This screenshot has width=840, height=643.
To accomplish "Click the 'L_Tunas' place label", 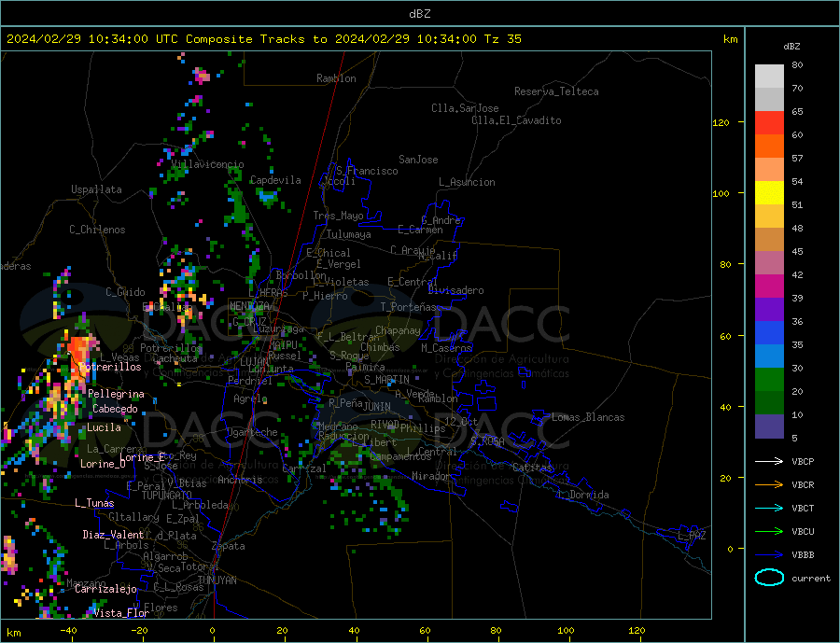I will click(94, 503).
